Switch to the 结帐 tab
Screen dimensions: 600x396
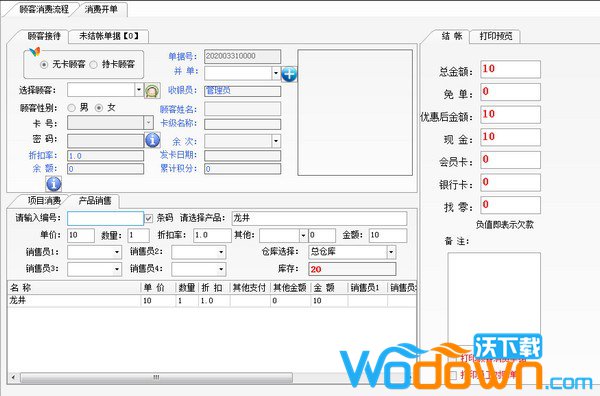(x=452, y=36)
